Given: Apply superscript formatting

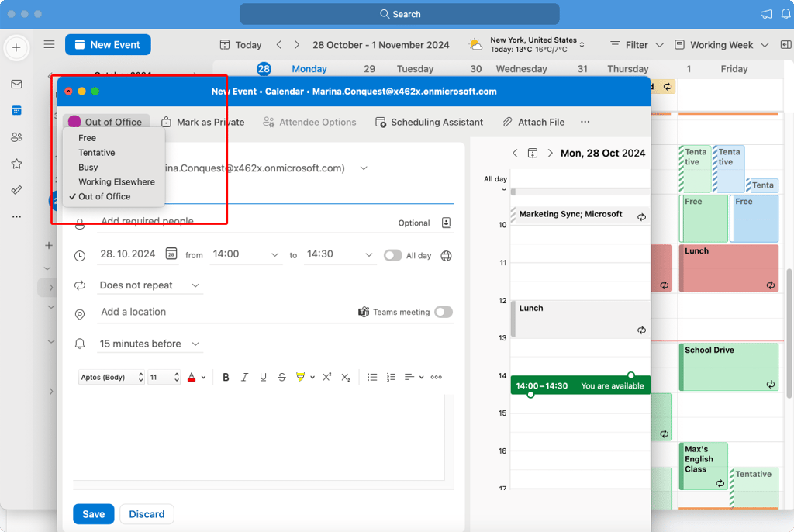Looking at the screenshot, I should tap(327, 377).
